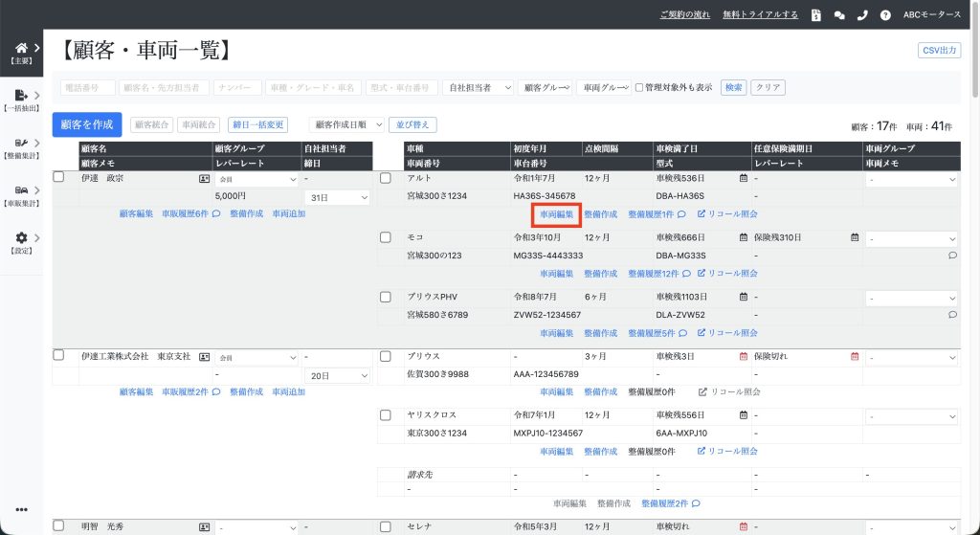Open calendar icon next to 車検残556日
980x535 pixels.
coord(743,415)
